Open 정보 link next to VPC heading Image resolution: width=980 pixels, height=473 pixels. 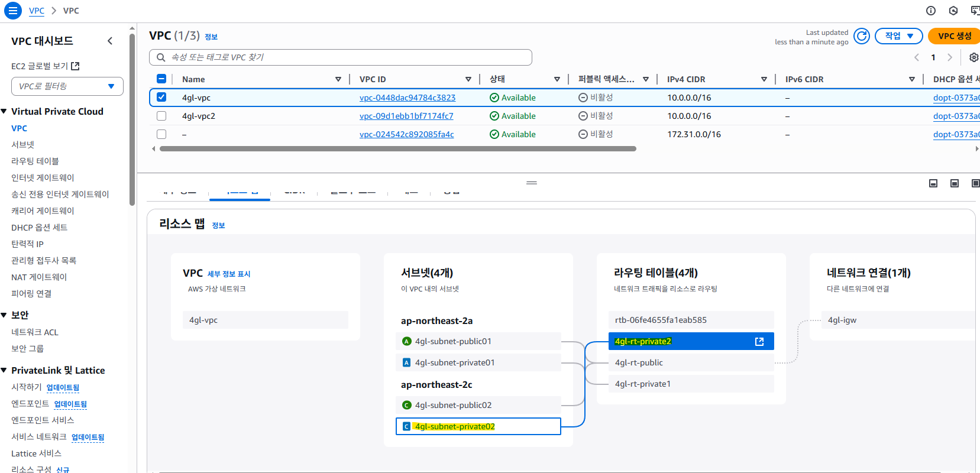coord(211,37)
